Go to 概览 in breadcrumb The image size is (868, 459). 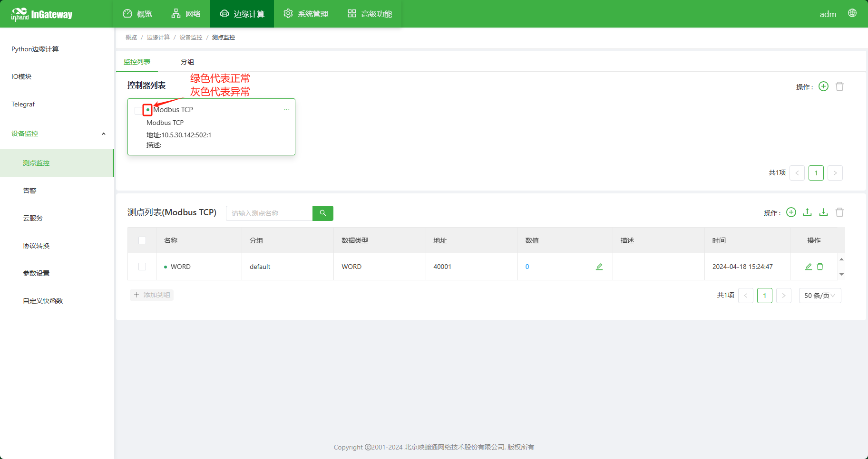(131, 38)
